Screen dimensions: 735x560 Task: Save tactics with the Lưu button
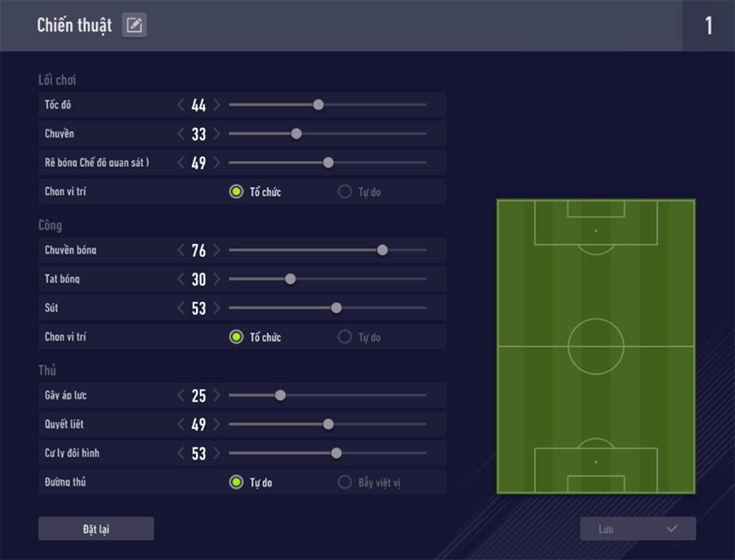[638, 529]
